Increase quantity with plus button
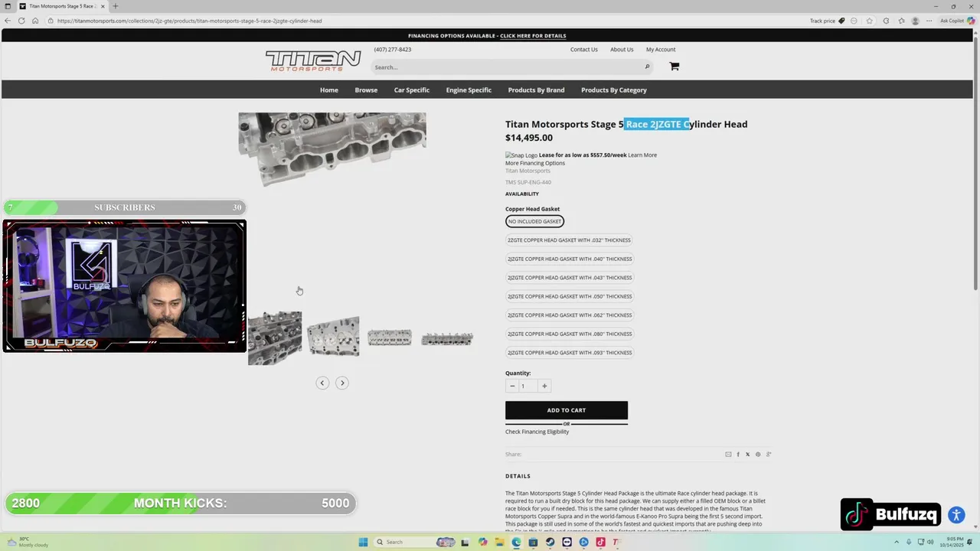980x551 pixels. [544, 386]
